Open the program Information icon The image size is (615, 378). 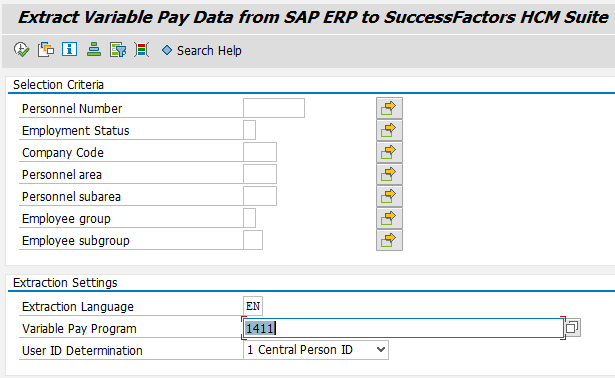[69, 49]
